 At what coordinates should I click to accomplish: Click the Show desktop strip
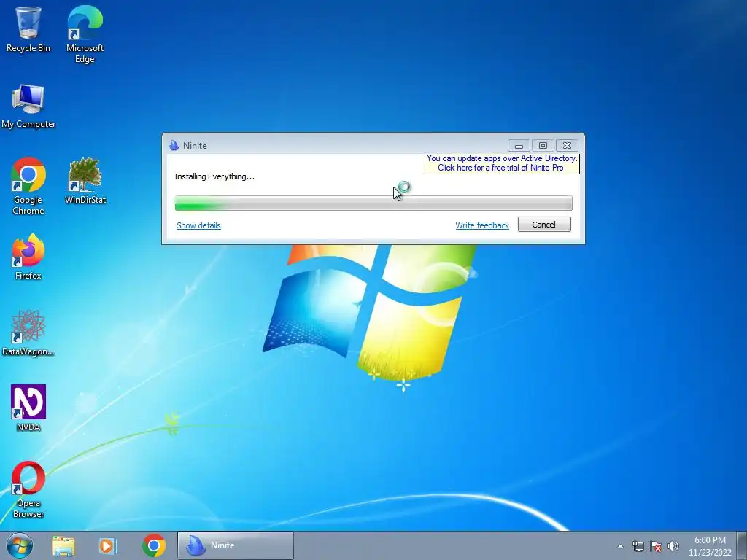[743, 545]
